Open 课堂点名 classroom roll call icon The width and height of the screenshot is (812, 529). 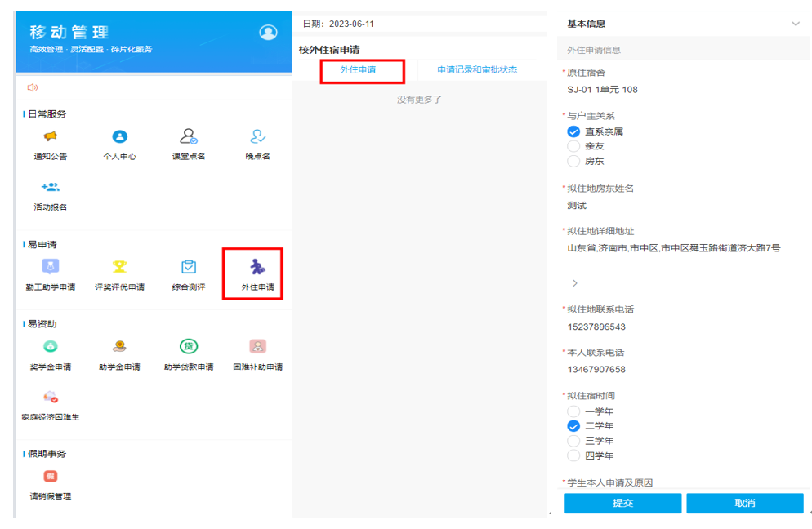point(189,137)
